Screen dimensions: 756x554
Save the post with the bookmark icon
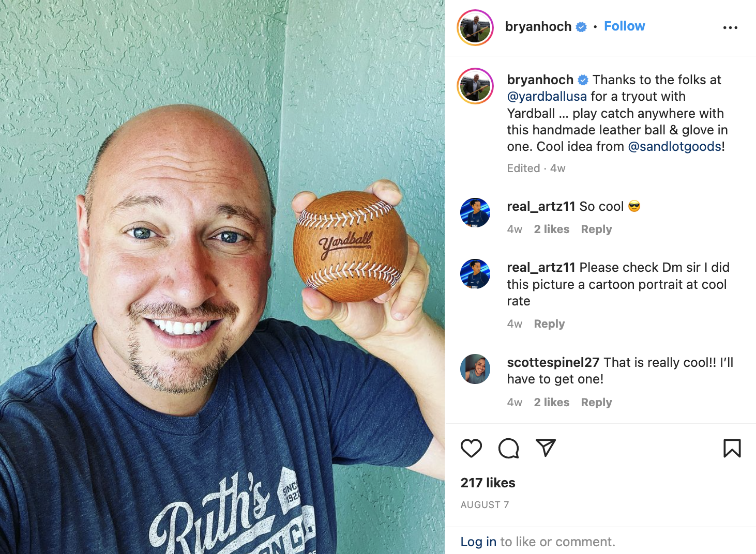732,448
